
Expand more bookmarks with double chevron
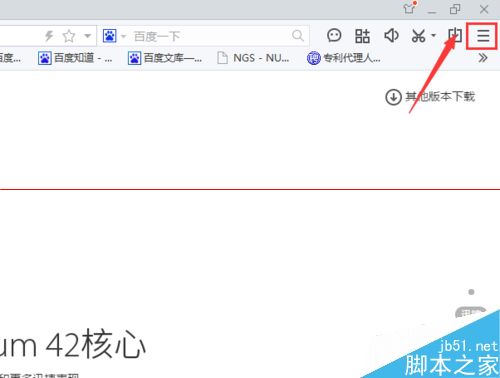[483, 58]
